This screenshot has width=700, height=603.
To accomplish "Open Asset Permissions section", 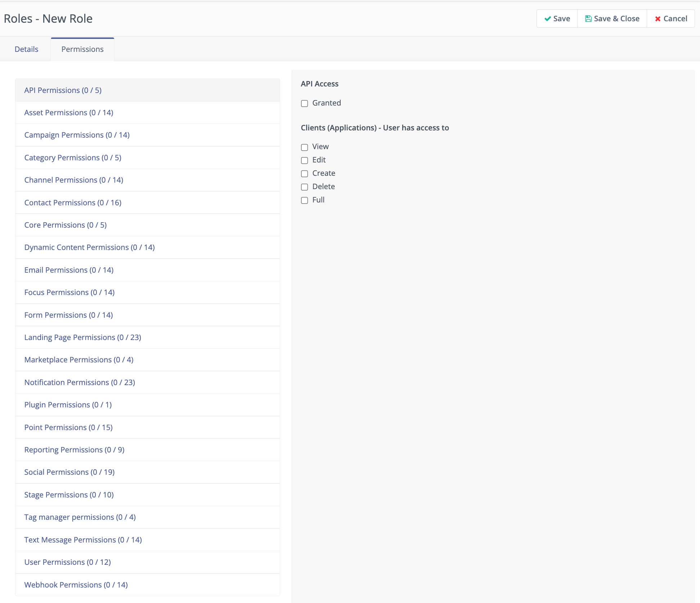I will 69,113.
